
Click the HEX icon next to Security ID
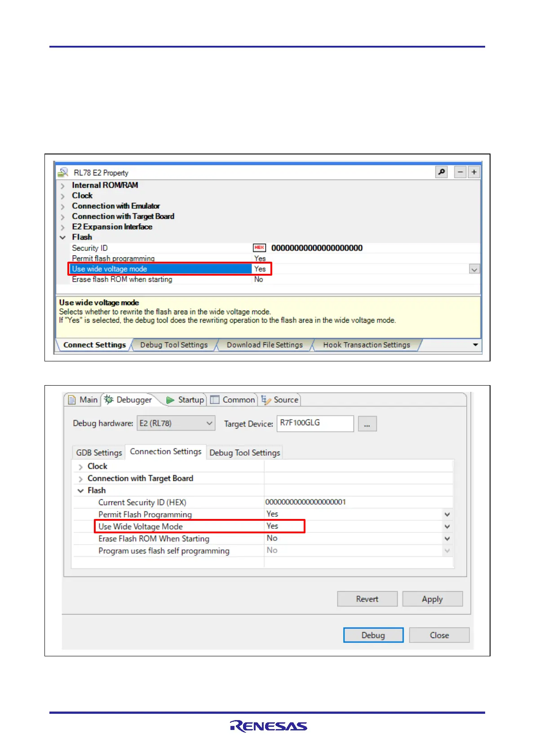point(259,248)
